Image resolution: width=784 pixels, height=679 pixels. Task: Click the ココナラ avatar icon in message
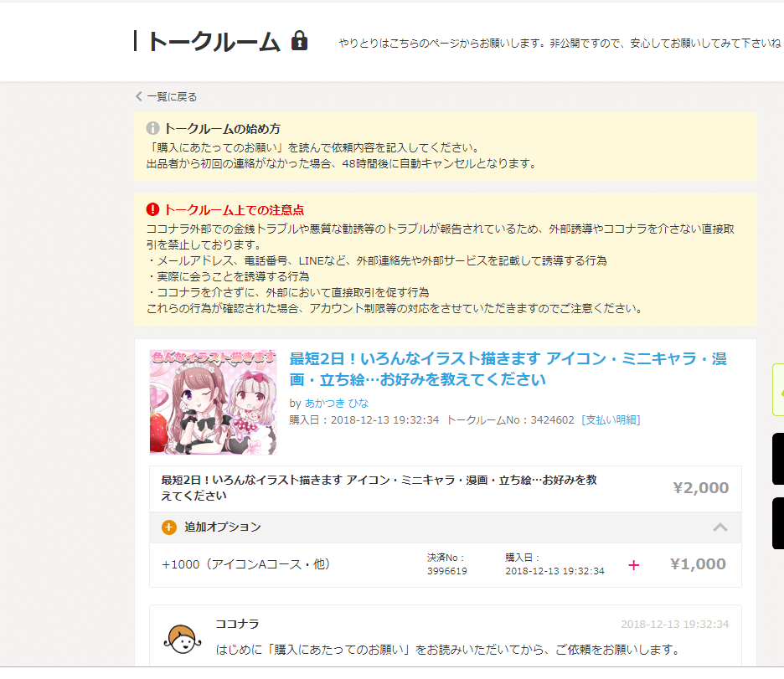click(x=183, y=639)
